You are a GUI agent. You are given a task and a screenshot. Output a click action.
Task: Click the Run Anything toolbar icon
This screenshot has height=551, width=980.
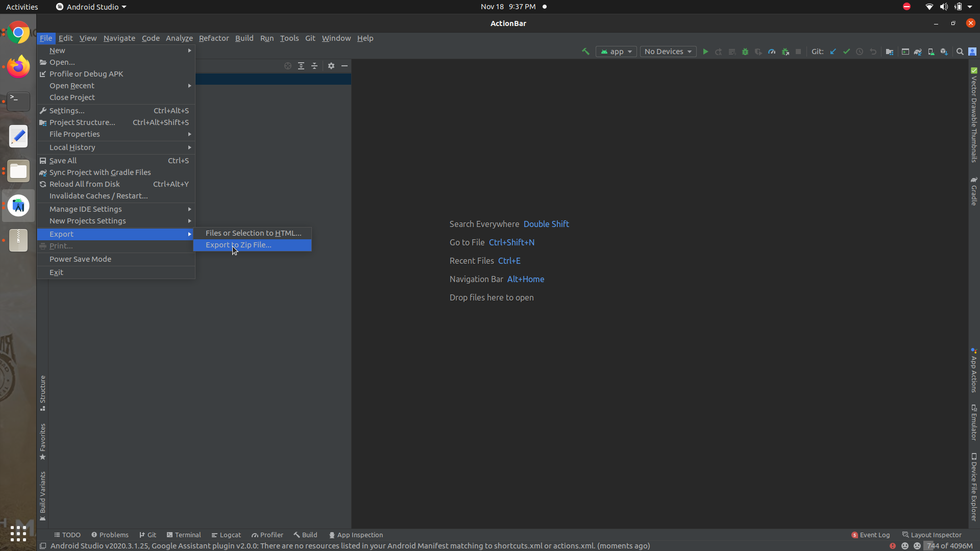pos(905,52)
